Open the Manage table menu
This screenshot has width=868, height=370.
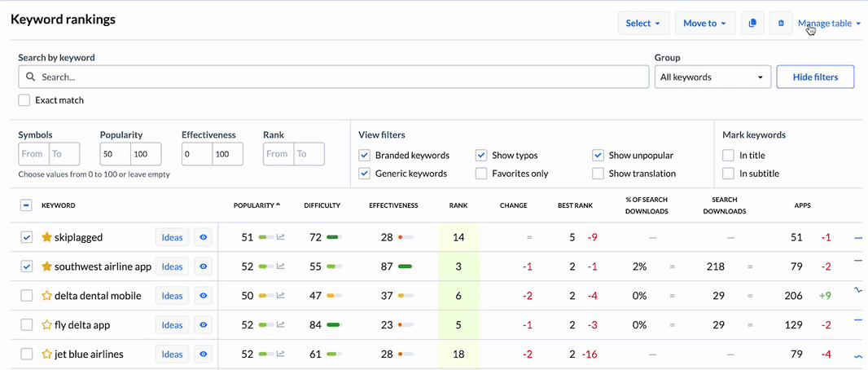(x=829, y=24)
